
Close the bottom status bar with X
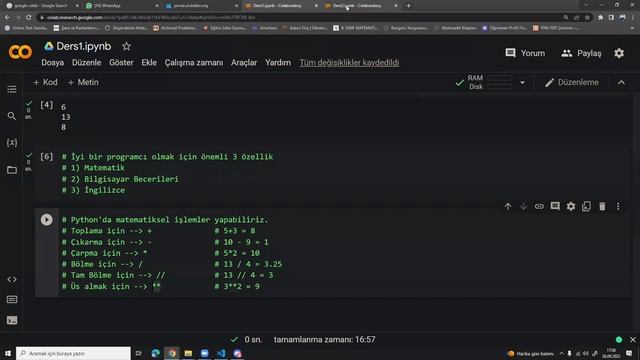[x=633, y=340]
